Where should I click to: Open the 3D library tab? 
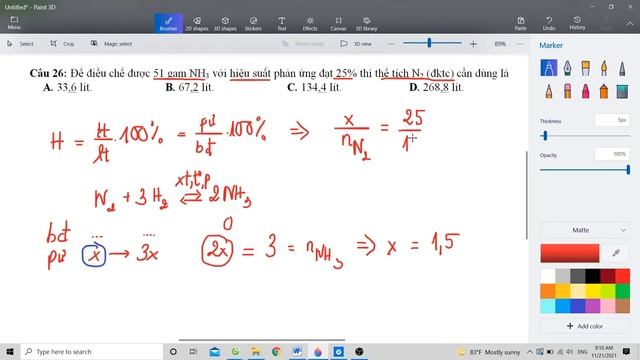point(366,23)
